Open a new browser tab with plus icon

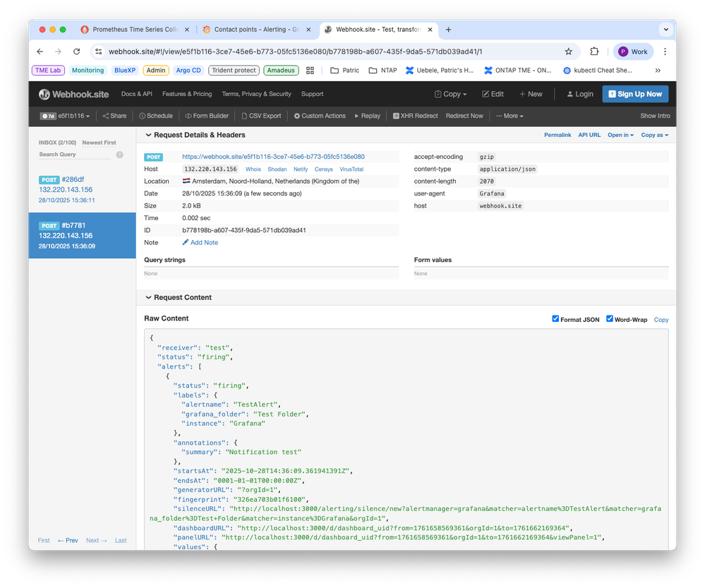(448, 30)
